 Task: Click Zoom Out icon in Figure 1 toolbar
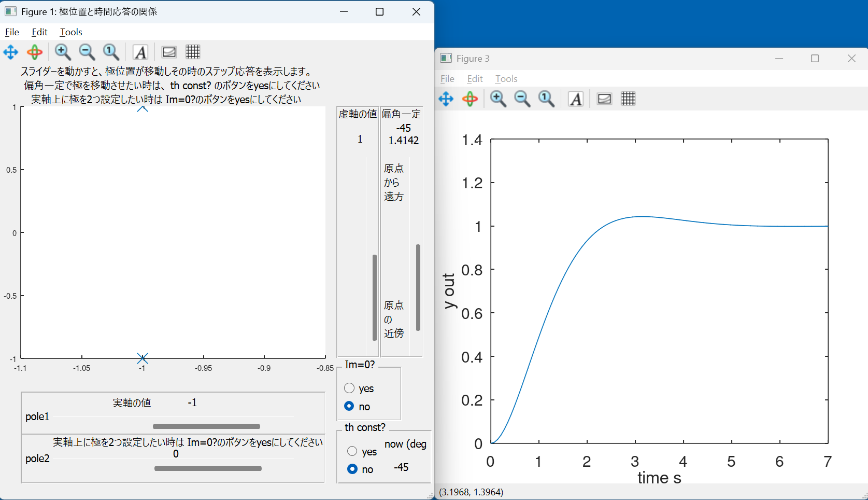tap(87, 52)
